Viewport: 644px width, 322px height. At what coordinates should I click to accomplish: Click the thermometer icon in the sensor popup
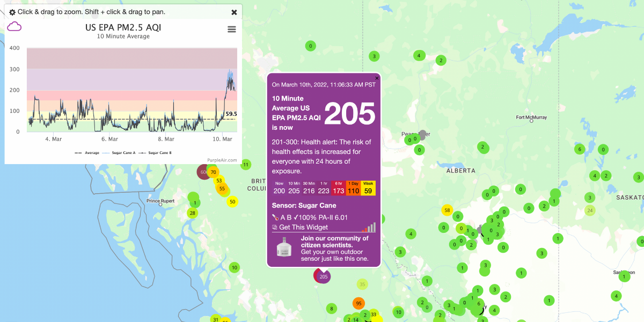[275, 217]
